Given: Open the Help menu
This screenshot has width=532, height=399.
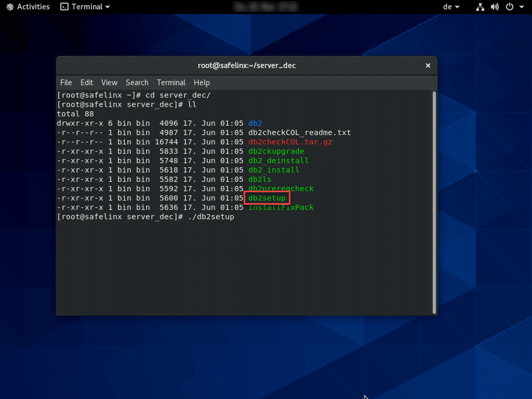Looking at the screenshot, I should pyautogui.click(x=202, y=83).
